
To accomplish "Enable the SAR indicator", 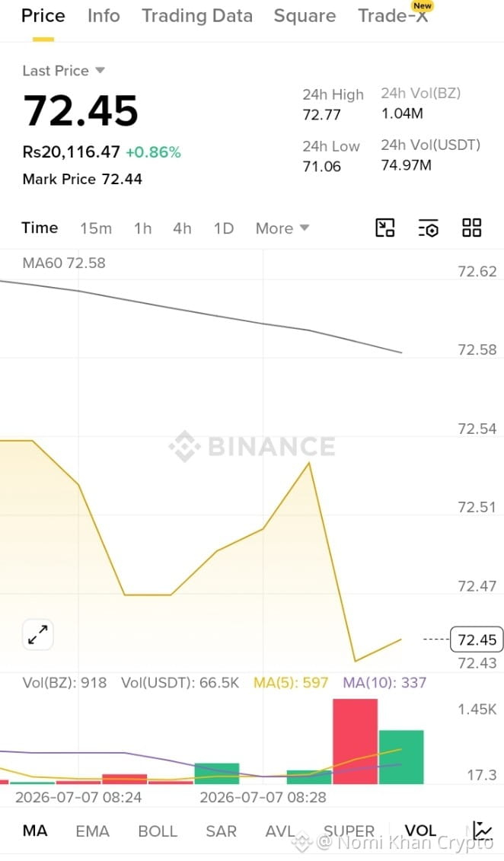I will (x=221, y=831).
